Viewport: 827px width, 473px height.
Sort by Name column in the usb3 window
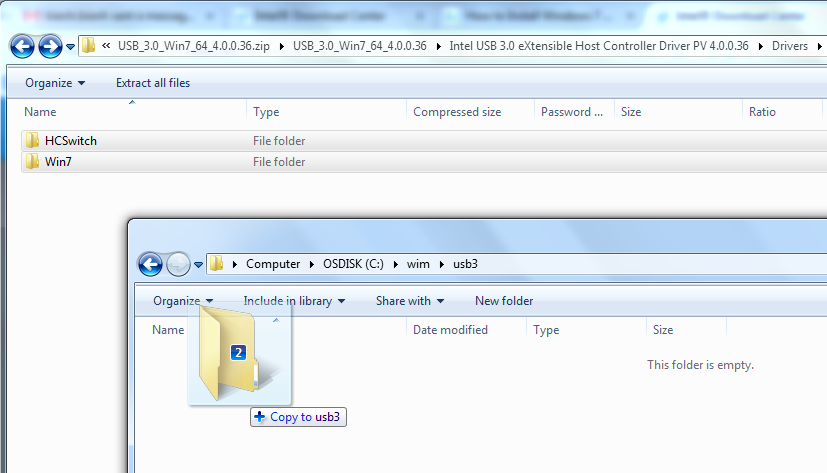[168, 330]
